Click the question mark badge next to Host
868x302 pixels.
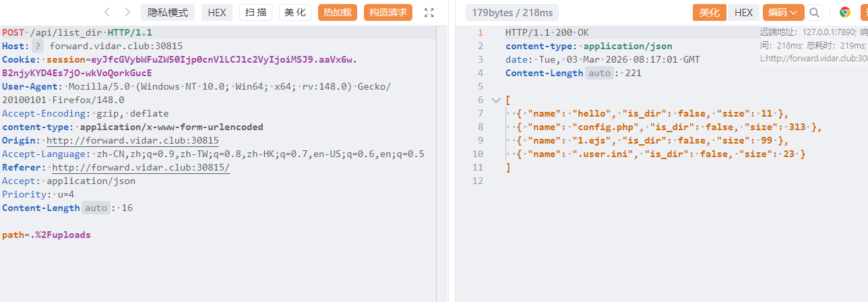pos(38,46)
